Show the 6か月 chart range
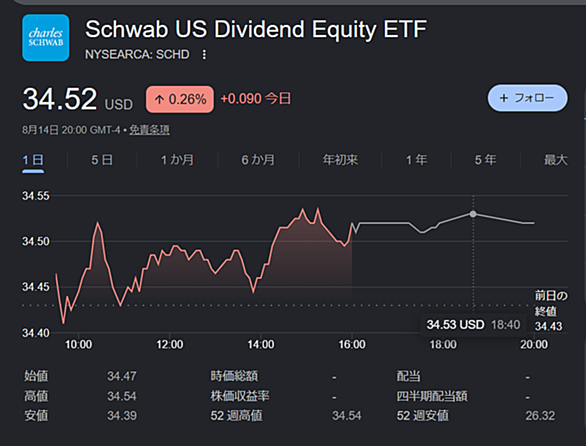The width and height of the screenshot is (586, 446). click(258, 160)
